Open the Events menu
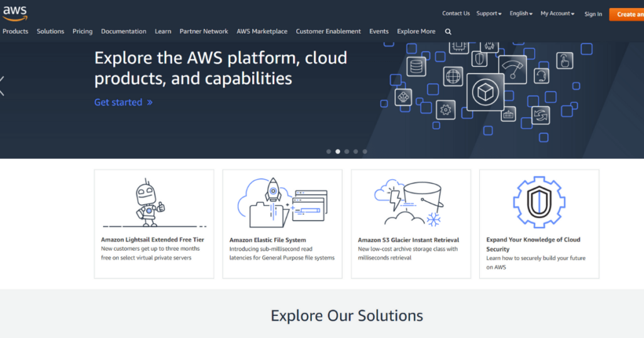The width and height of the screenshot is (644, 338). (x=379, y=31)
